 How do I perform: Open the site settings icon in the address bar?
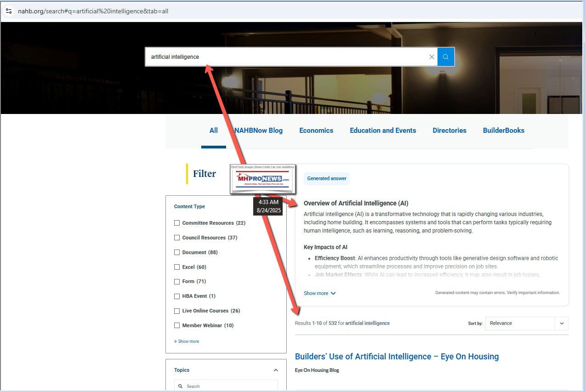point(9,11)
